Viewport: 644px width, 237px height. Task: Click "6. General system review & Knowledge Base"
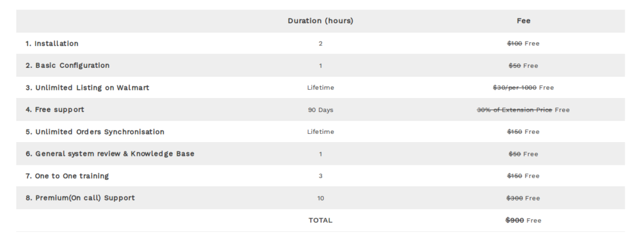coord(109,154)
